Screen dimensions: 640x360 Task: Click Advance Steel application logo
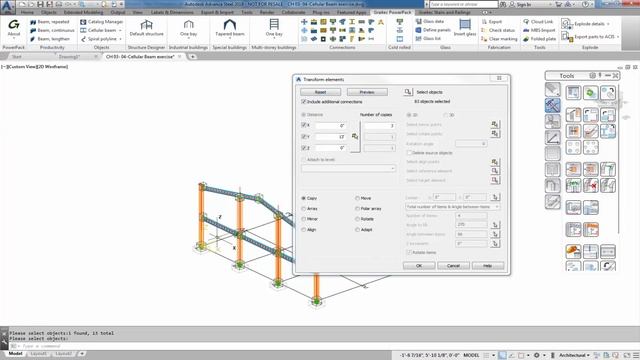coord(7,6)
